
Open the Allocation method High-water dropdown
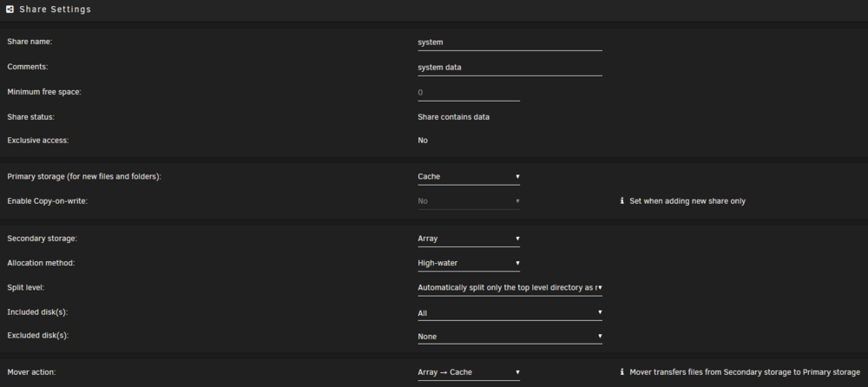[469, 263]
